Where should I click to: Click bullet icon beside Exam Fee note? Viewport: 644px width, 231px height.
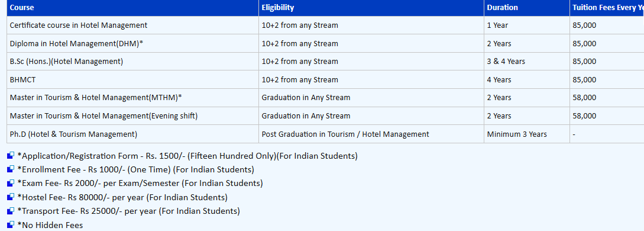click(11, 184)
